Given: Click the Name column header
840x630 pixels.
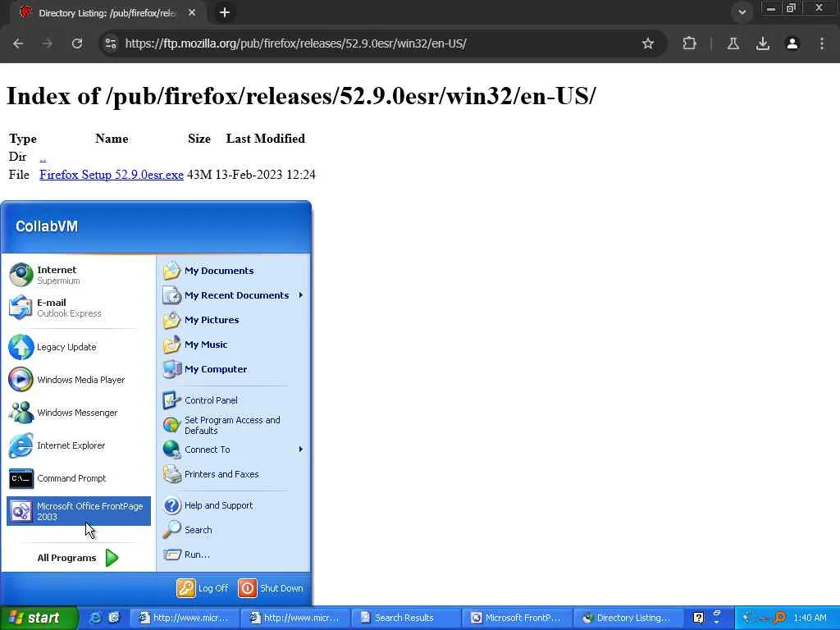Looking at the screenshot, I should click(112, 139).
